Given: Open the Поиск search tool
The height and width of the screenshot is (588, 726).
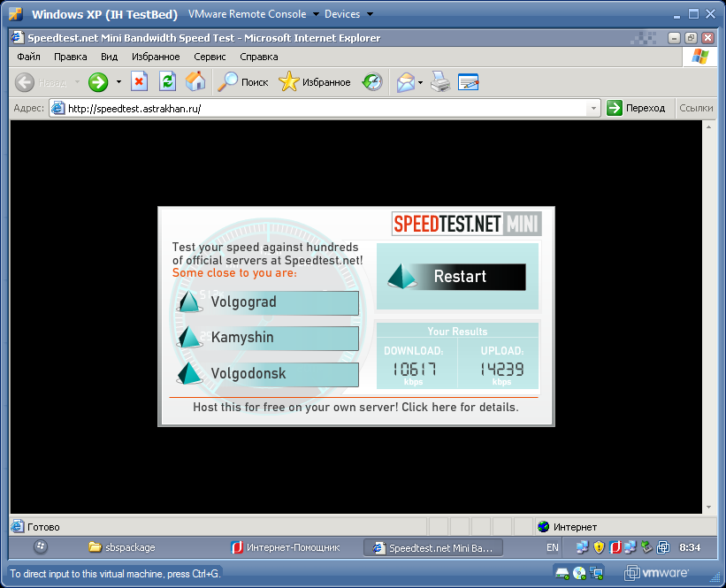Looking at the screenshot, I should [243, 82].
